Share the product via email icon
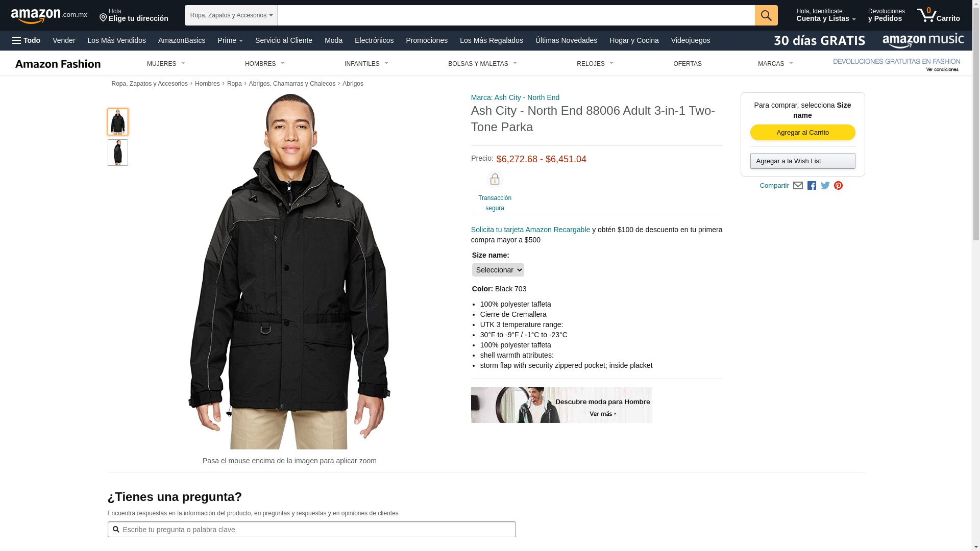 (x=798, y=186)
